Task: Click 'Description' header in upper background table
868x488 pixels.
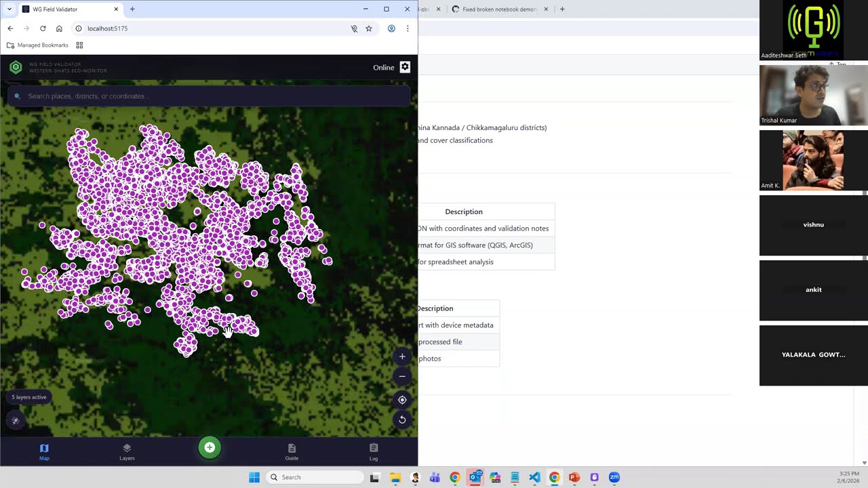Action: (x=464, y=211)
